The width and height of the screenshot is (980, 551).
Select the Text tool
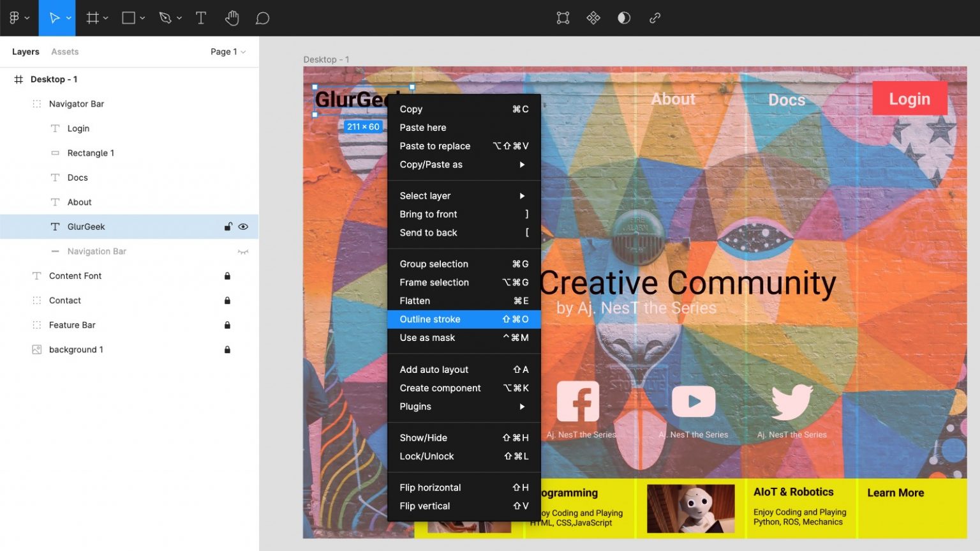click(201, 18)
